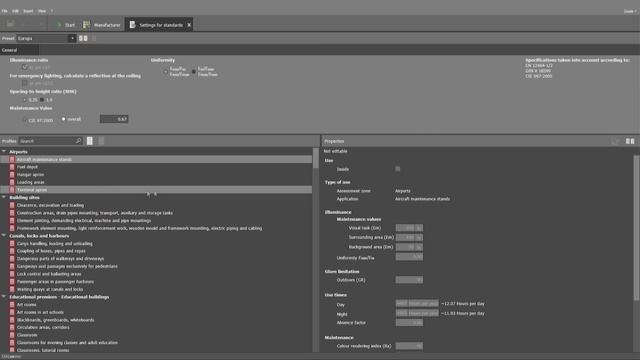640x360 pixels.
Task: Open the Insert menu
Action: (28, 11)
